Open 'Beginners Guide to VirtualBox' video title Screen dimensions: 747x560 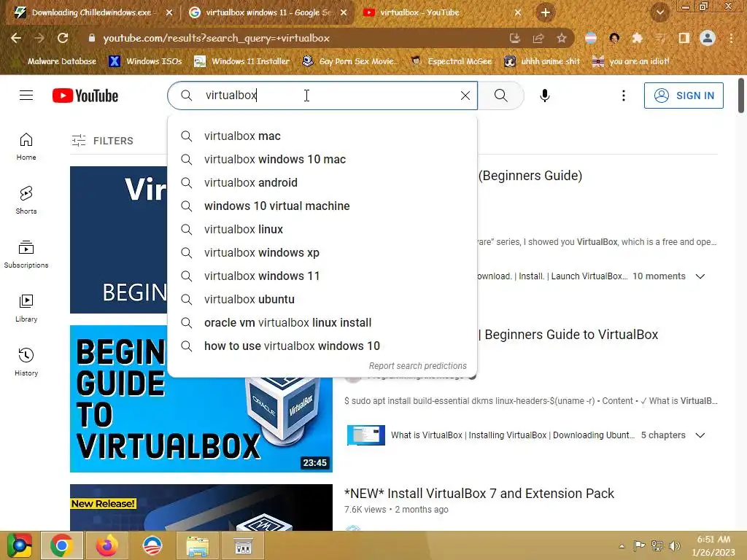570,335
